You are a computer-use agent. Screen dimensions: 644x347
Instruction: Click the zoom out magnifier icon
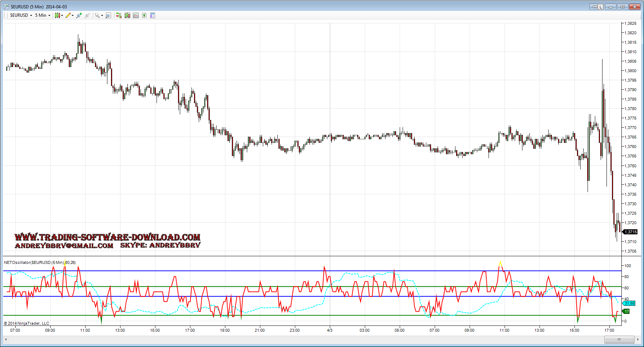(x=87, y=15)
